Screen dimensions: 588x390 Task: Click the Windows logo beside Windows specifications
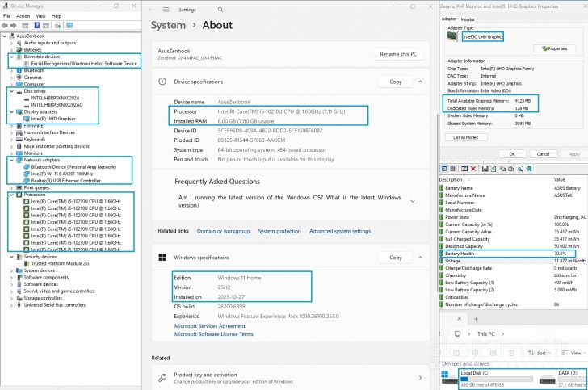coord(162,257)
